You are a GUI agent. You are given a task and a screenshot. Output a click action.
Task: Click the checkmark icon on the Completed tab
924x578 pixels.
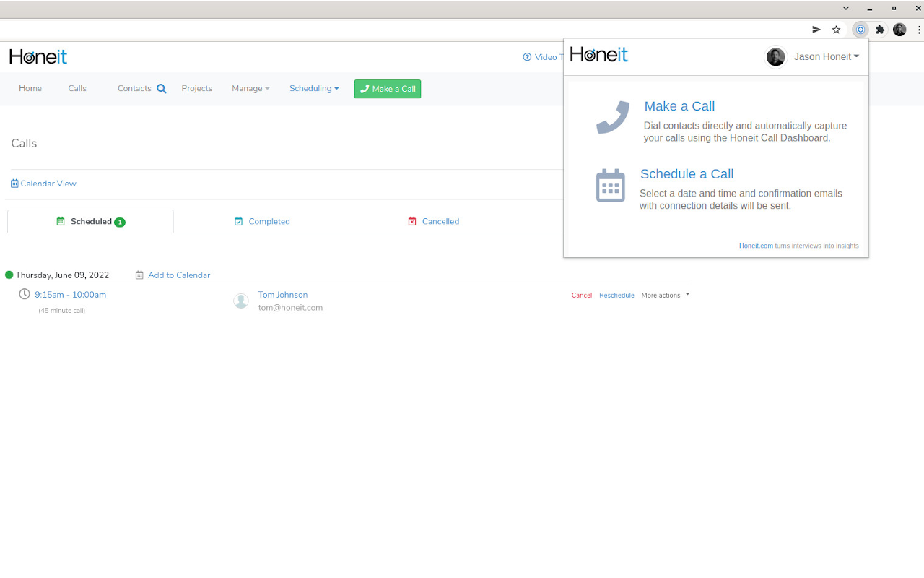click(x=238, y=221)
